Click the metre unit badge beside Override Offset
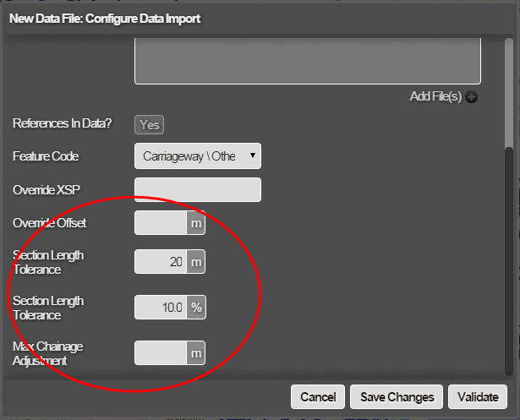Image resolution: width=520 pixels, height=420 pixels. [195, 223]
